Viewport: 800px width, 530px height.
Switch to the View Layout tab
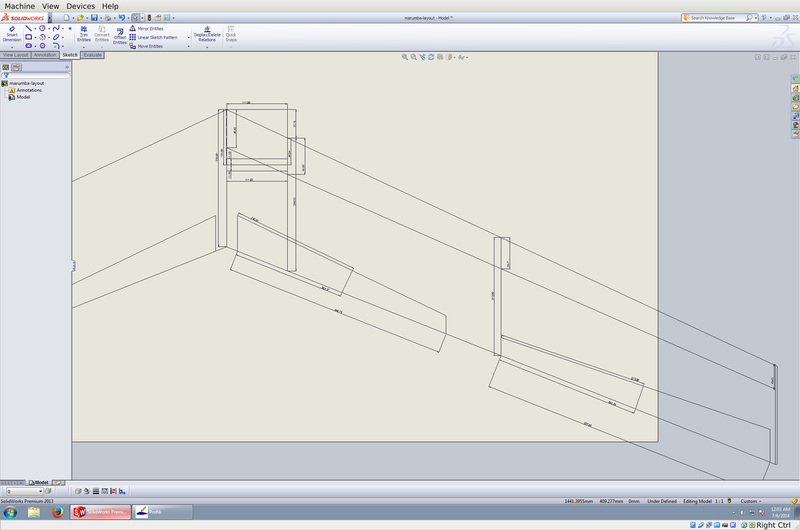[x=15, y=55]
